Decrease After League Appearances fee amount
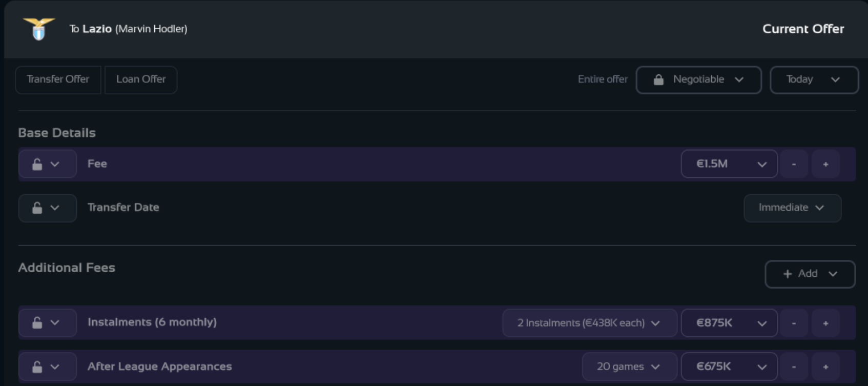 tap(794, 367)
